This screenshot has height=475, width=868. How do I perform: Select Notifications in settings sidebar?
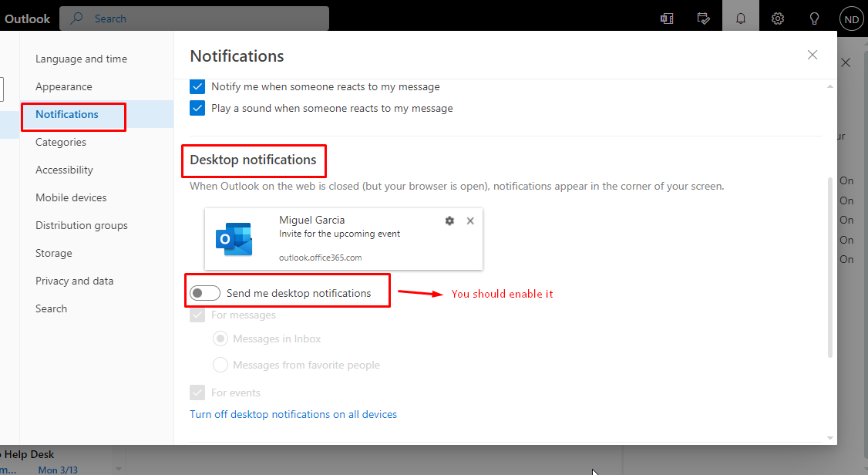pos(97,114)
